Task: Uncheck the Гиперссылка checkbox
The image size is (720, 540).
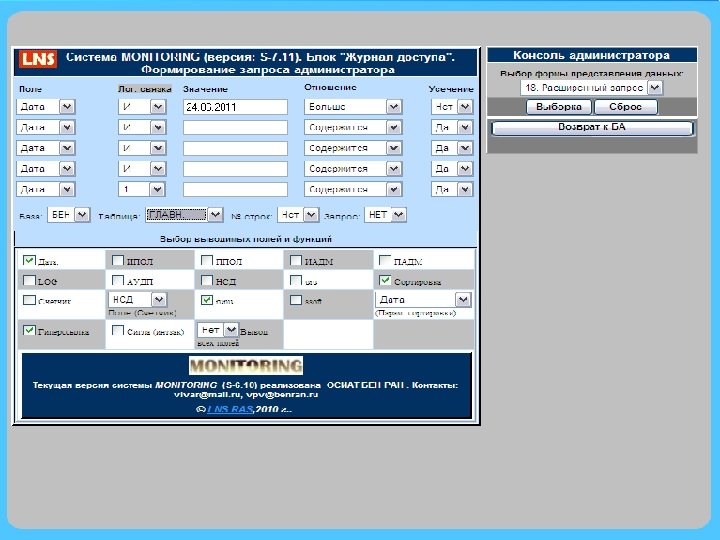Action: tap(29, 330)
